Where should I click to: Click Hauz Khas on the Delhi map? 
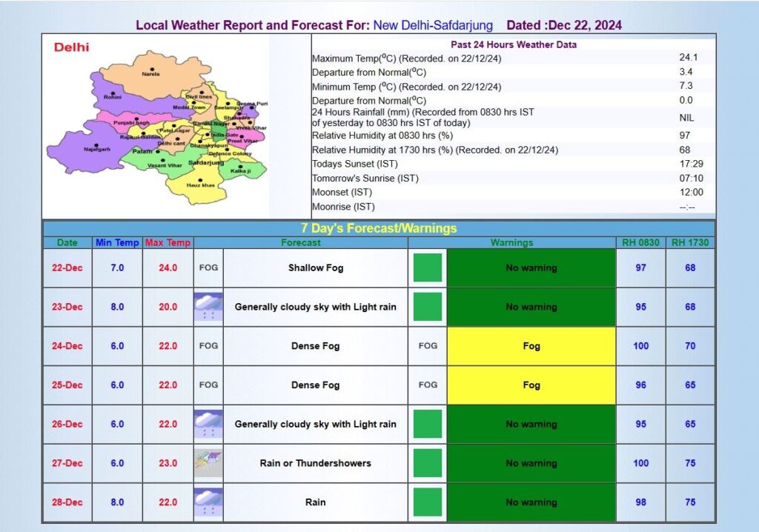pyautogui.click(x=200, y=184)
